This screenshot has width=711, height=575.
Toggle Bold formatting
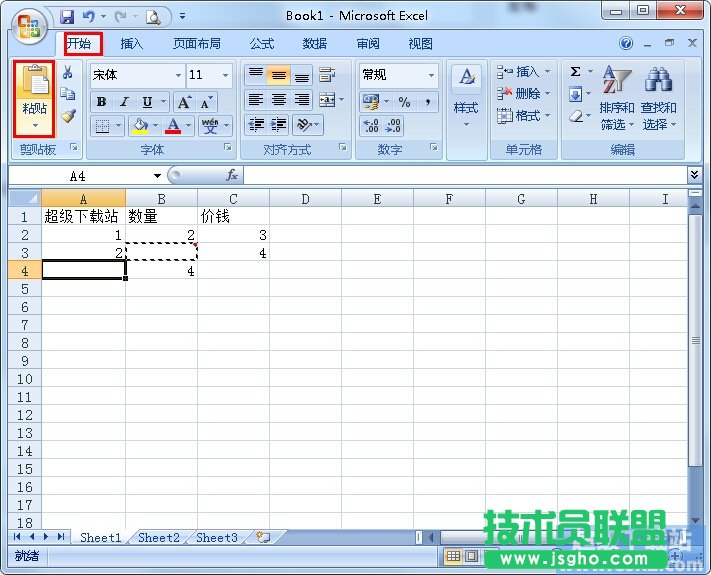point(101,102)
